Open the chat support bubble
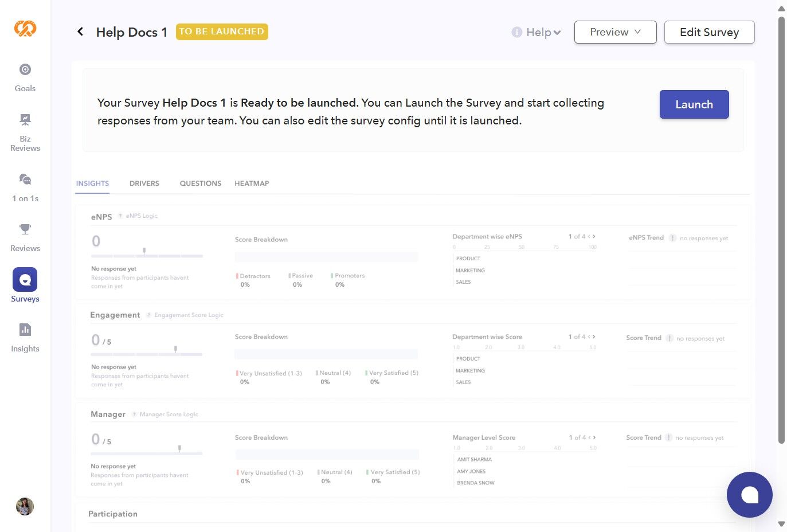The image size is (787, 532). click(x=749, y=494)
